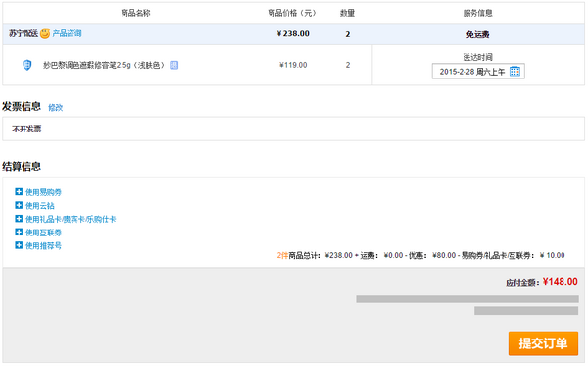Expand the 使用推荐号 section

coord(43,246)
